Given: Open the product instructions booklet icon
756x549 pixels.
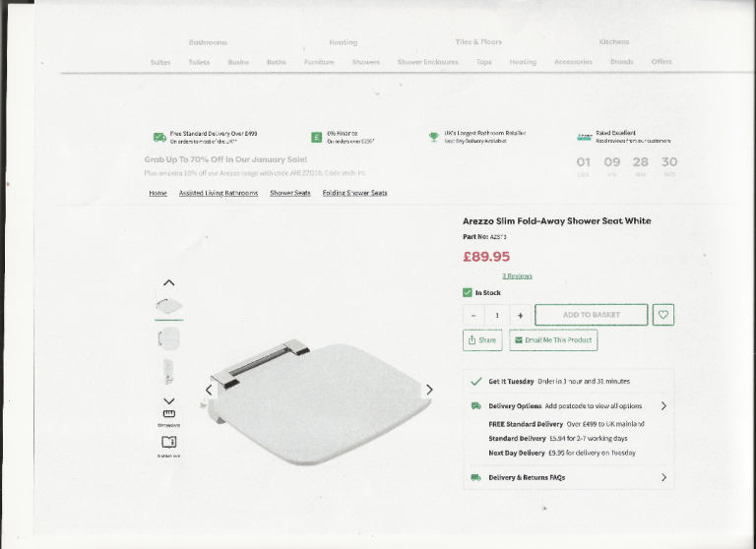Looking at the screenshot, I should coord(168,442).
